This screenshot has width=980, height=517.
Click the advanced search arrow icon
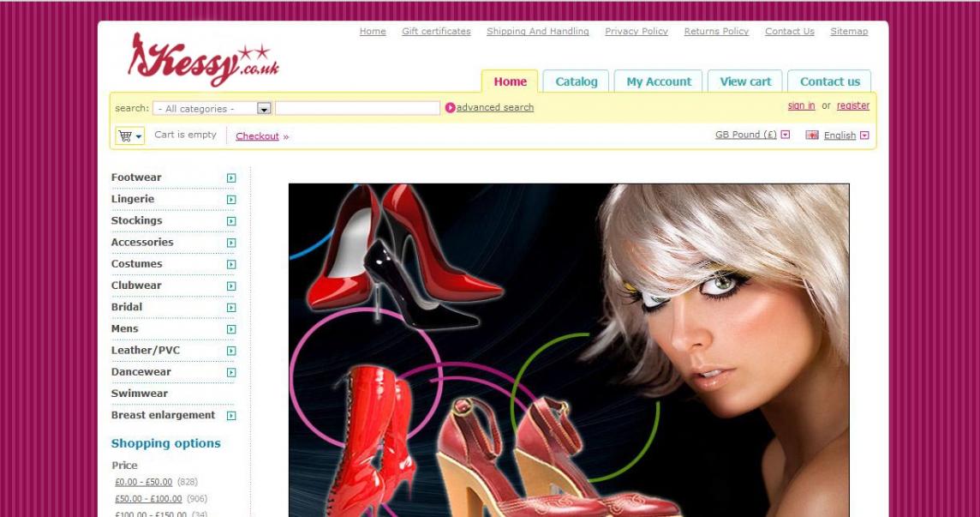pos(450,108)
